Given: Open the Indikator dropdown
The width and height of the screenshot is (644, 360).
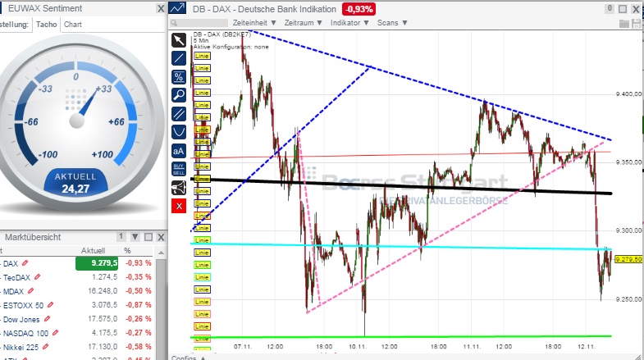Looking at the screenshot, I should (350, 23).
